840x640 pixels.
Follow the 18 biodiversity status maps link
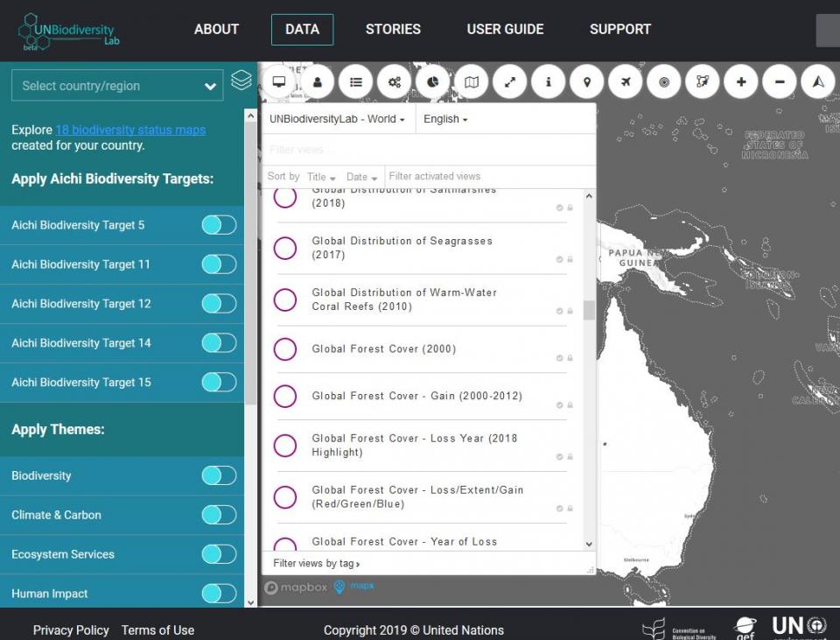click(129, 129)
